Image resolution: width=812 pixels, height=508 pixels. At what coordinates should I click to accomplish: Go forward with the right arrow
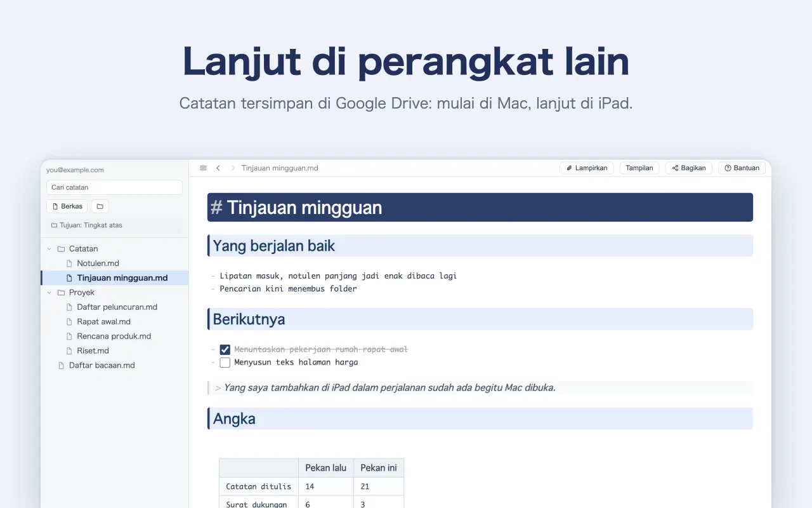click(233, 168)
